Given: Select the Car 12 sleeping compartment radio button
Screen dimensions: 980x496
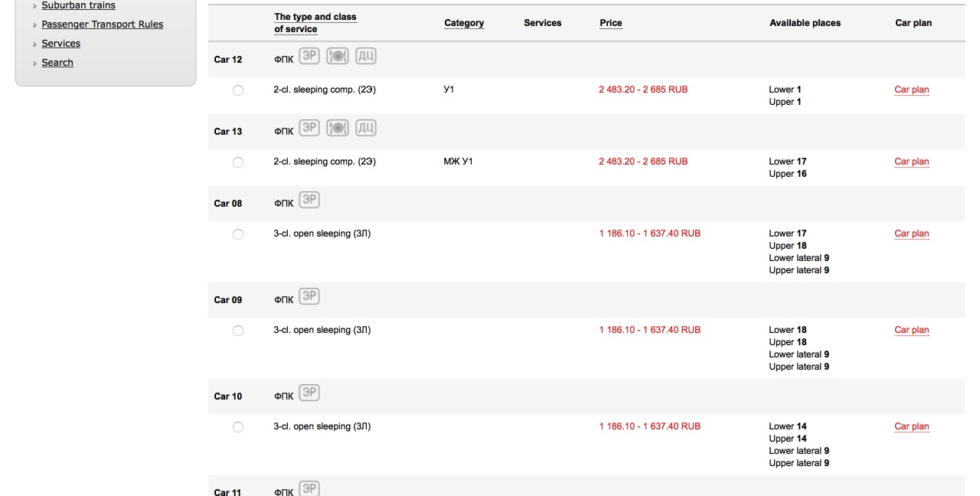Looking at the screenshot, I should 238,90.
